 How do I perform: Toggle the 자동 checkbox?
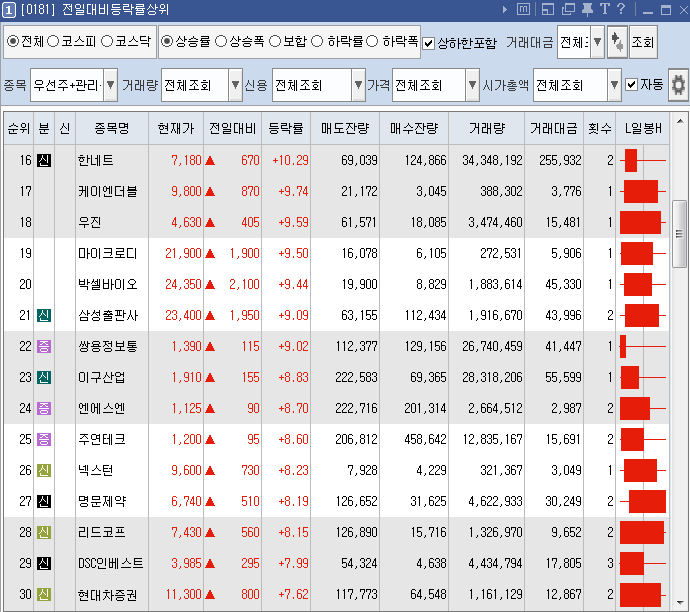[x=631, y=84]
